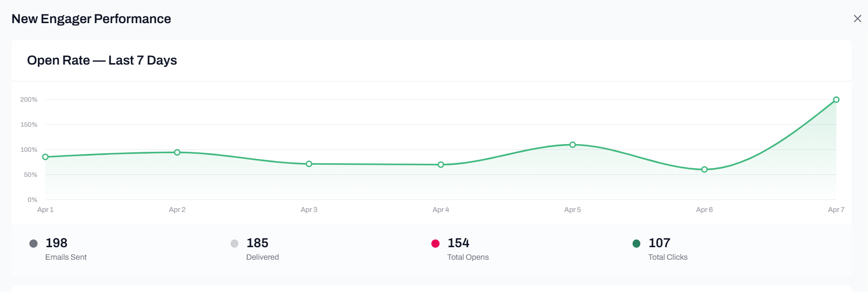Click the 100% y-axis label
The width and height of the screenshot is (868, 292).
29,150
